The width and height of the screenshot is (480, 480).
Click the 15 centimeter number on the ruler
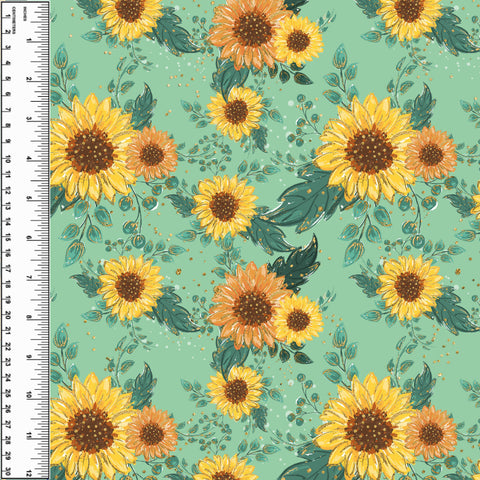tap(8, 237)
